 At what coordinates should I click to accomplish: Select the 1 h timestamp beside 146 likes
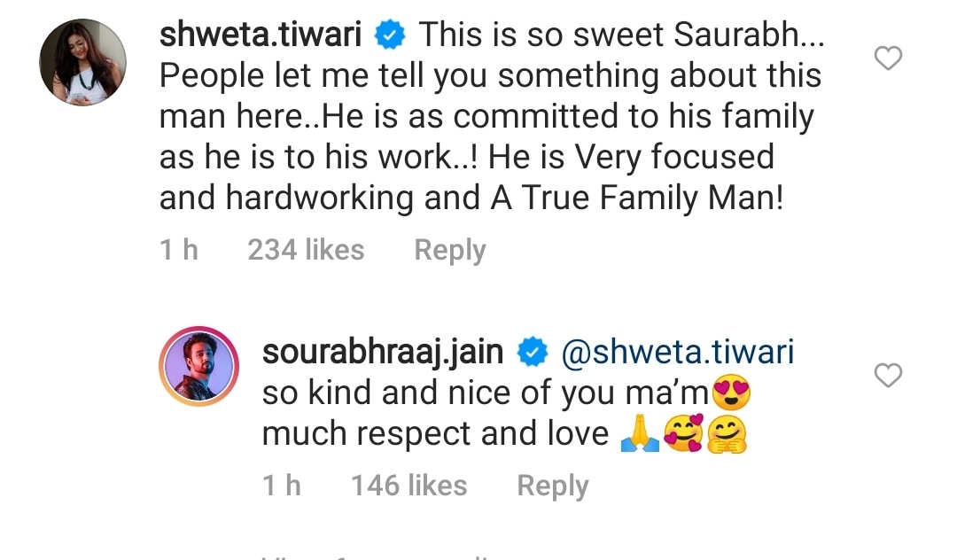pyautogui.click(x=282, y=486)
